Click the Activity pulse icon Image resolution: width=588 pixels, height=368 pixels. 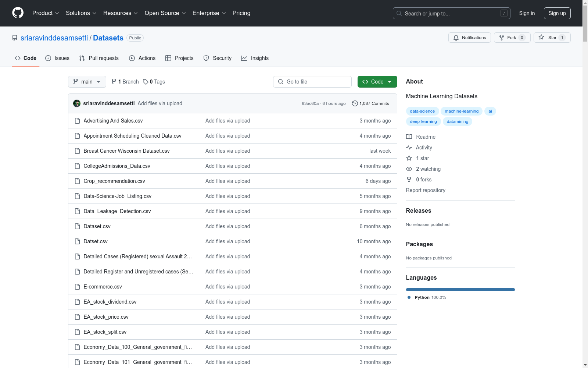tap(409, 148)
